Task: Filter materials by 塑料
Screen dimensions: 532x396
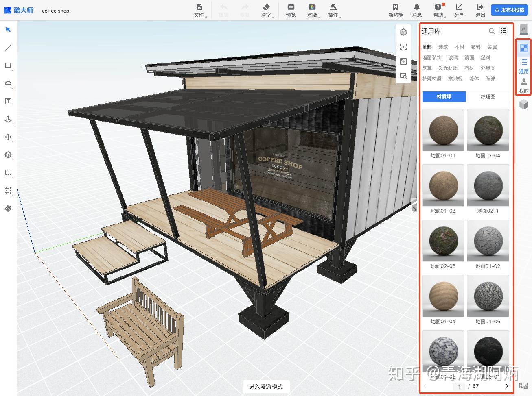Action: (486, 58)
